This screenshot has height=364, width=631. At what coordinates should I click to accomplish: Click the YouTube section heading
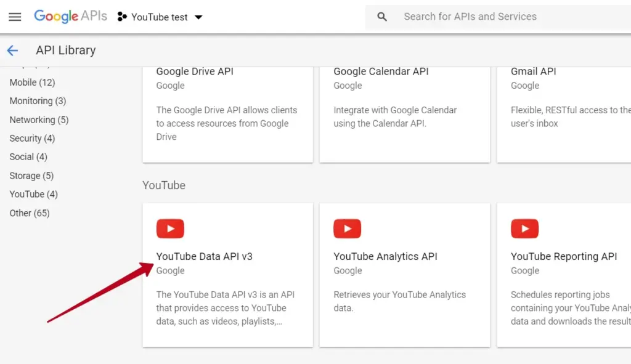tap(164, 185)
